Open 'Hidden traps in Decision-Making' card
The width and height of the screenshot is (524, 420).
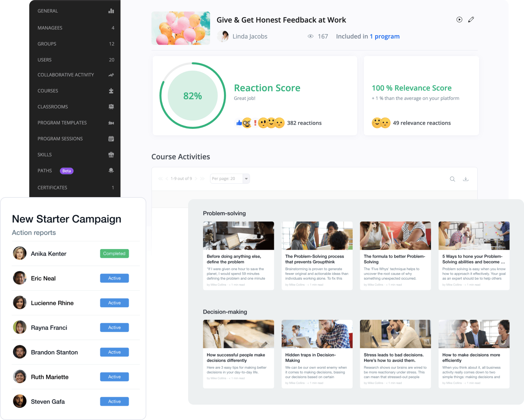(x=317, y=354)
